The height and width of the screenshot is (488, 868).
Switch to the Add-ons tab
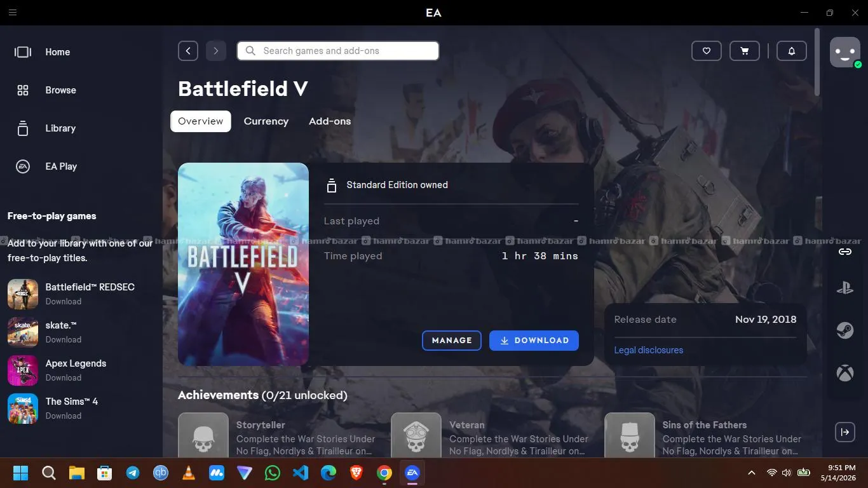point(330,121)
